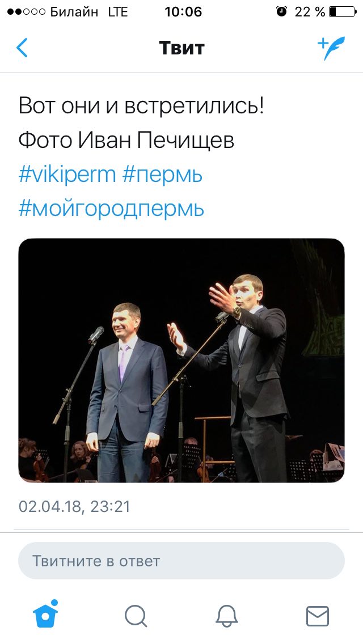
Task: Open the Search magnifier tab
Action: [x=136, y=615]
